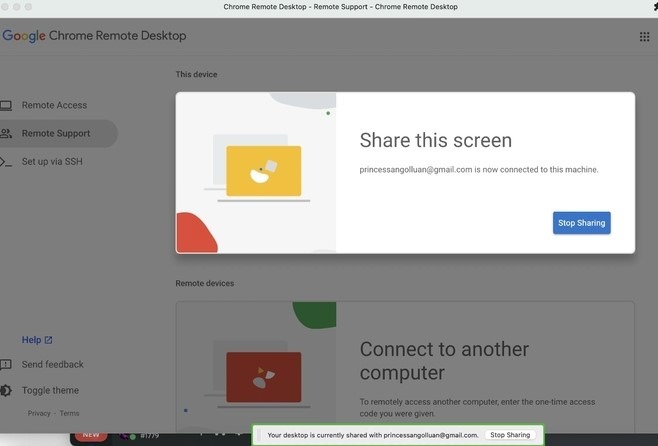Click the Remote Support people icon

[6, 133]
